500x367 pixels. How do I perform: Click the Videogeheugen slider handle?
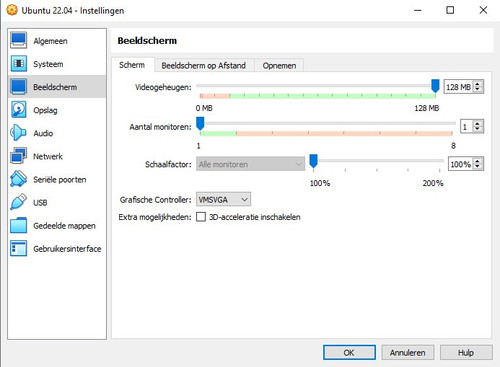(x=435, y=86)
